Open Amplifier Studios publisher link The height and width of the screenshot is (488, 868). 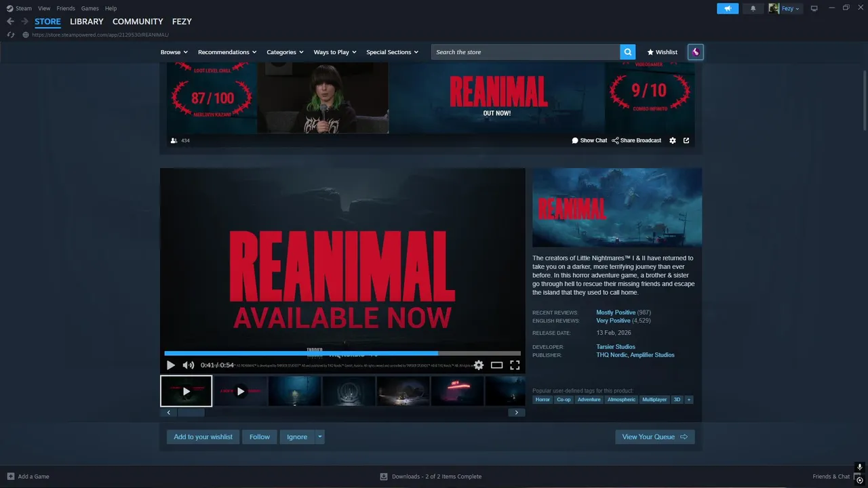click(652, 355)
